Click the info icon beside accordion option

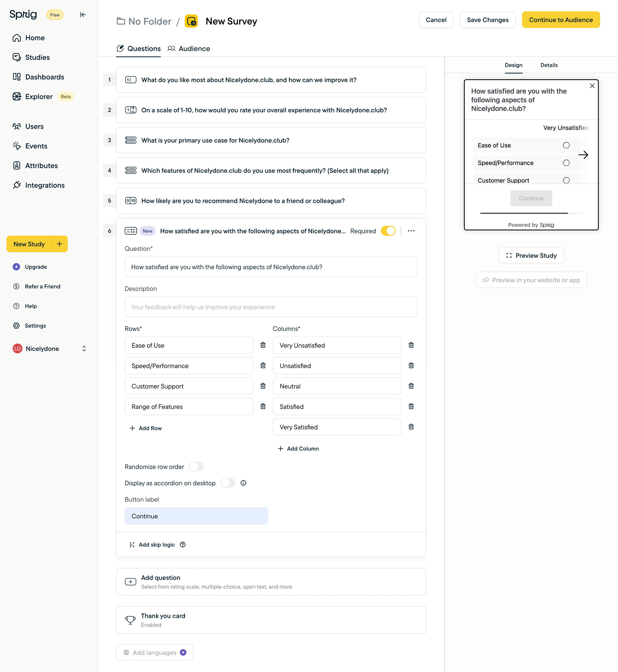pyautogui.click(x=243, y=483)
